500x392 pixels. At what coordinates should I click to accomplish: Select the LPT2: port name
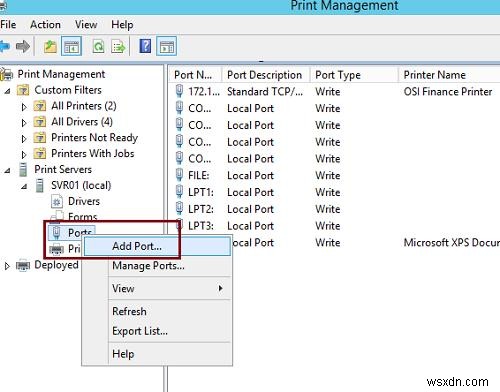click(201, 209)
